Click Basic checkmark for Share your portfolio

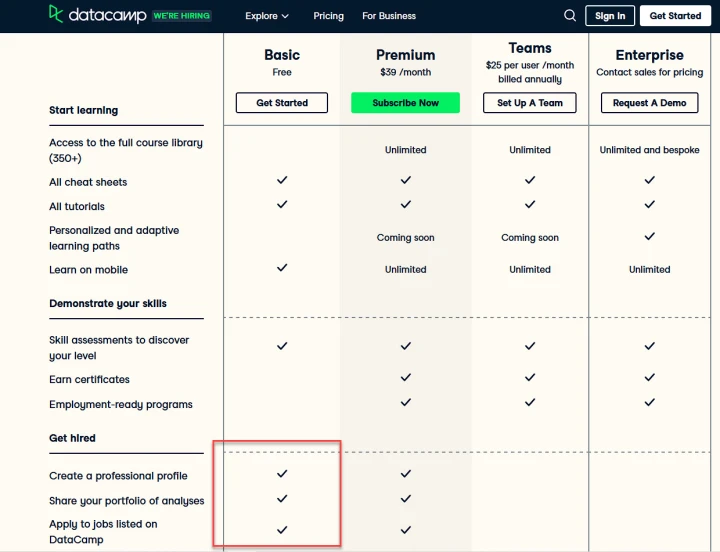[282, 498]
